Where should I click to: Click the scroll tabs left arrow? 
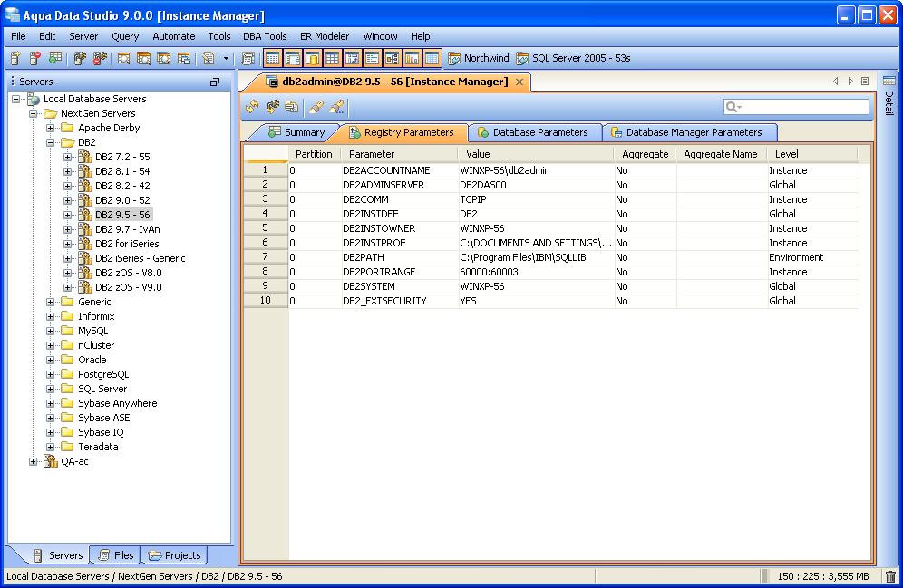point(836,82)
